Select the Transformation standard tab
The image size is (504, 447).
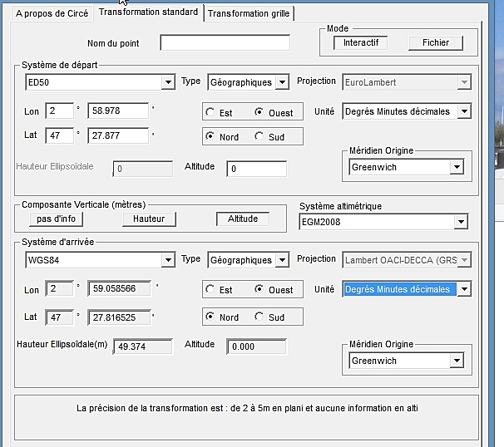(x=148, y=12)
